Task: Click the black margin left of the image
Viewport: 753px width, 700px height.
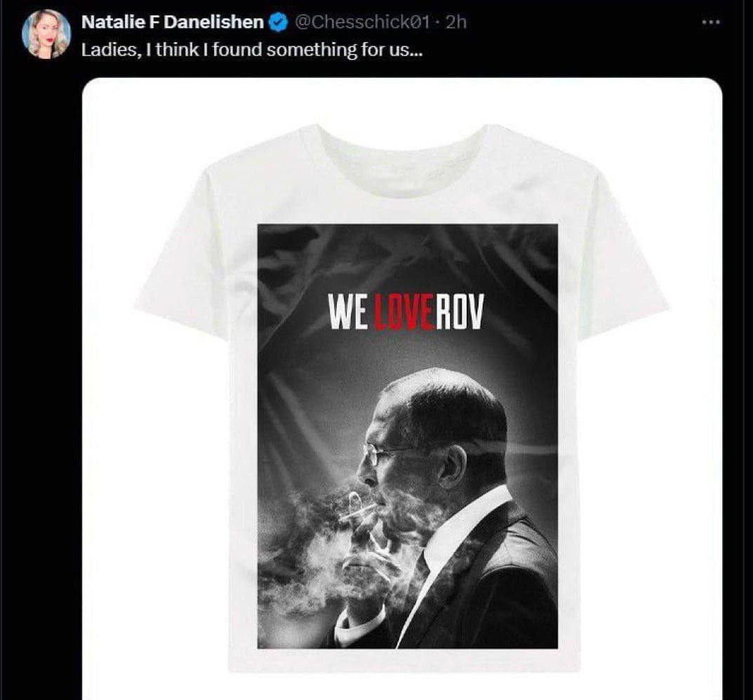Action: click(41, 384)
